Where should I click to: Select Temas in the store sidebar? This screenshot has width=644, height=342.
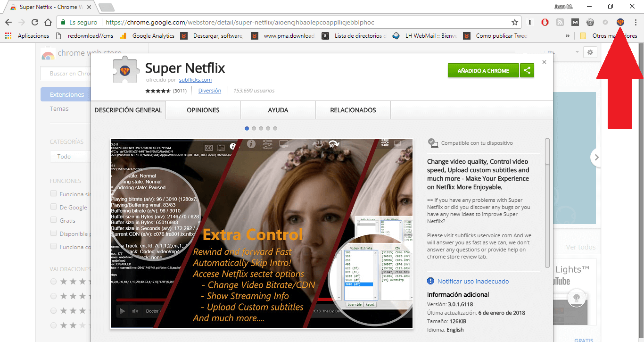point(59,108)
